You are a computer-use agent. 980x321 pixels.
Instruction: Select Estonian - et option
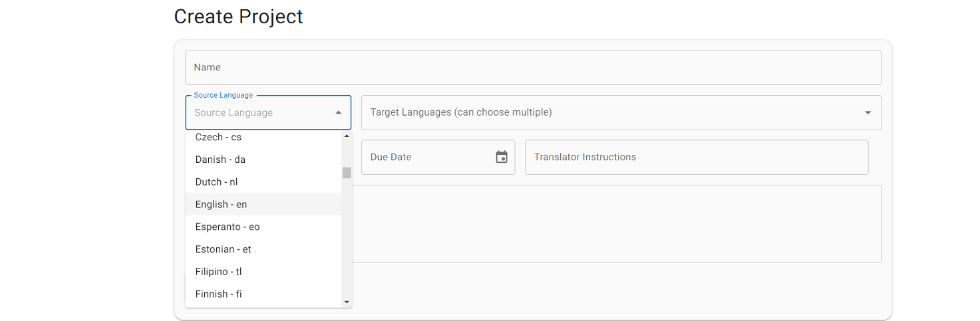pos(263,249)
